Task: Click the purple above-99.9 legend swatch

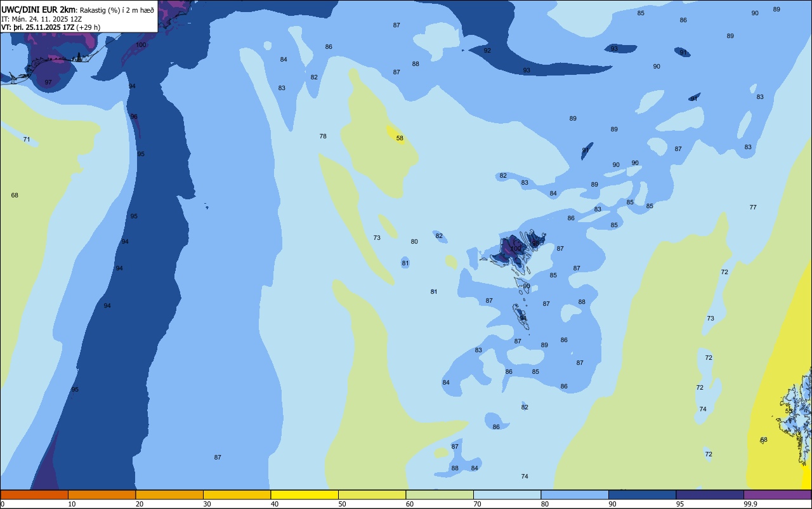Action: 778,494
